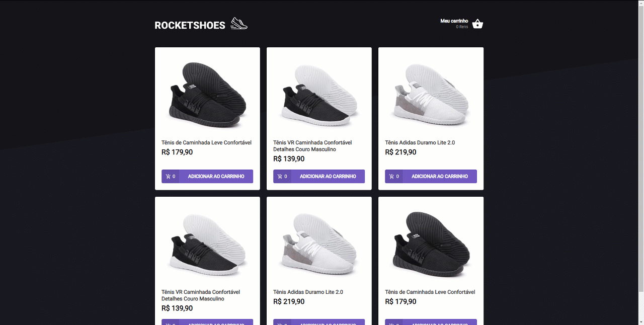Screen dimensions: 644x325
Task: Click the basket icon beside Meu carrinho
Action: 477,23
